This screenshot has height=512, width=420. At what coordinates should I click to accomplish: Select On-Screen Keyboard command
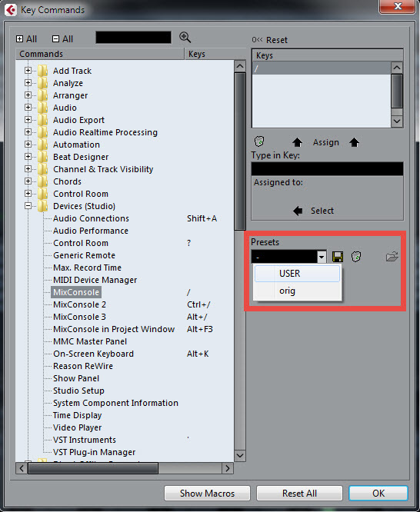click(93, 354)
